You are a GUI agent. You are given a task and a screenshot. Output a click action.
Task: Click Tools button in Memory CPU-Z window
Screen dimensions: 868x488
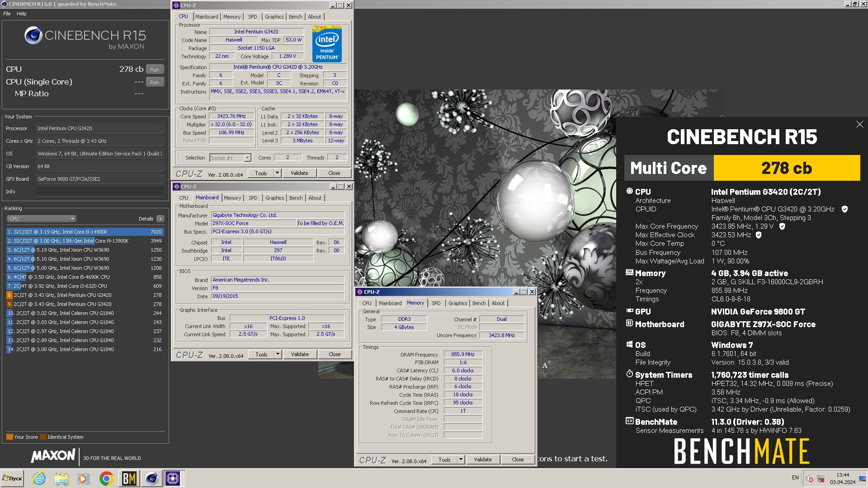tap(444, 460)
